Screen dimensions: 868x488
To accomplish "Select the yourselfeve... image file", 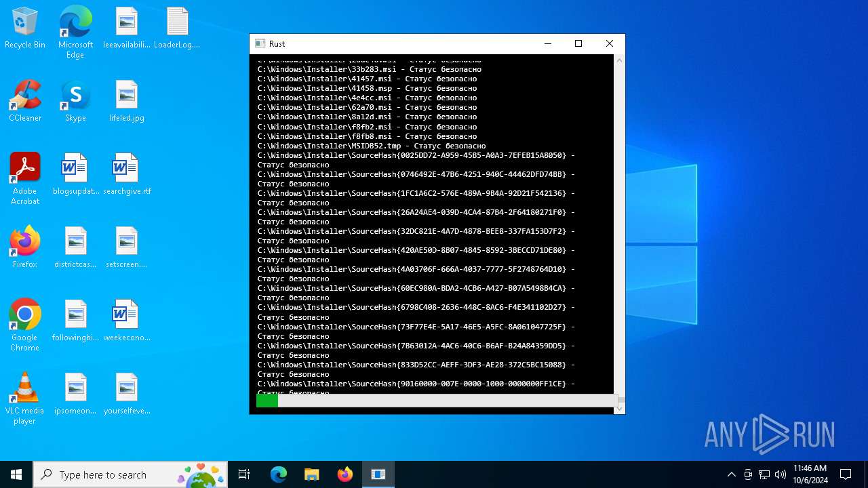I will 127,394.
